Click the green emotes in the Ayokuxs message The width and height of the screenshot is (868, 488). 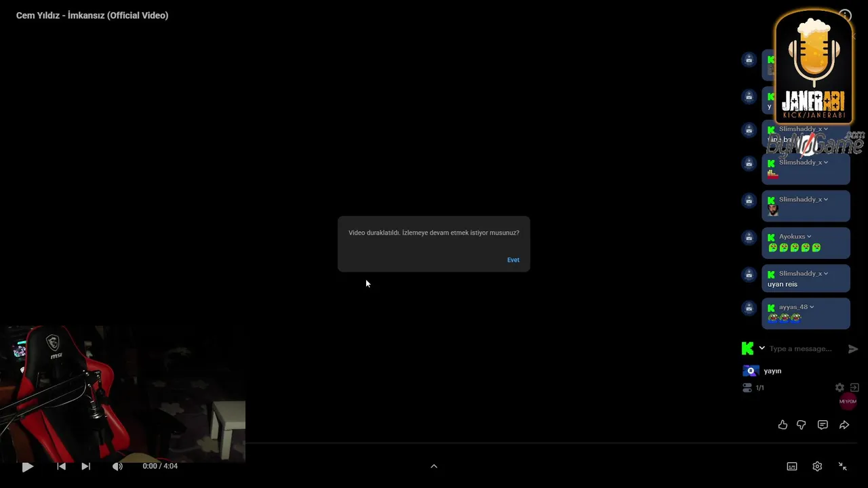coord(794,247)
